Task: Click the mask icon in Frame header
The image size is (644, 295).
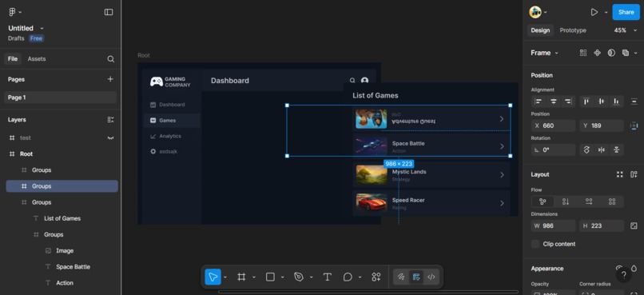Action: [x=611, y=53]
